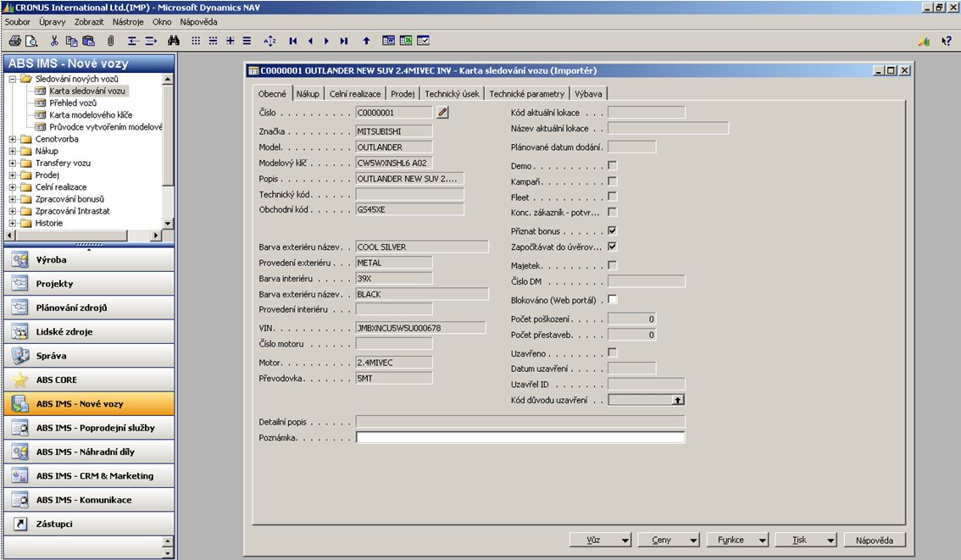The width and height of the screenshot is (961, 560).
Task: Click the module list scroll-down arrow
Action: [168, 552]
